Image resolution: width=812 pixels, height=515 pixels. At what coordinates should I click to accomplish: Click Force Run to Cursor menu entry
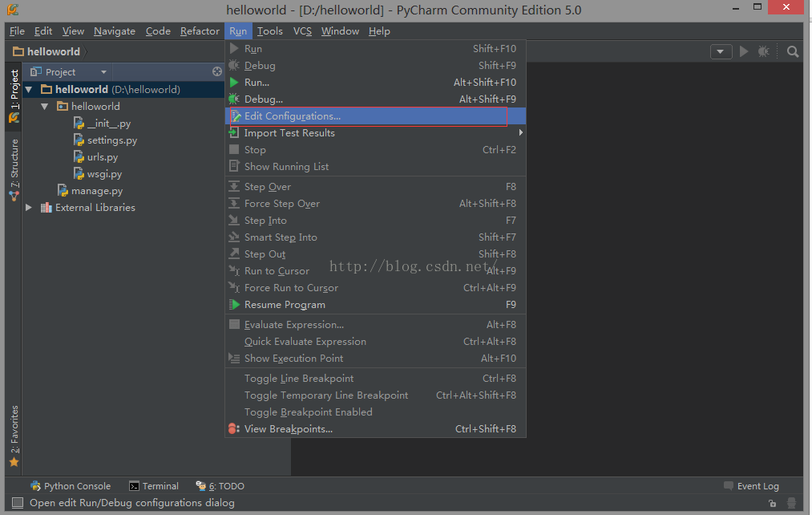[375, 287]
